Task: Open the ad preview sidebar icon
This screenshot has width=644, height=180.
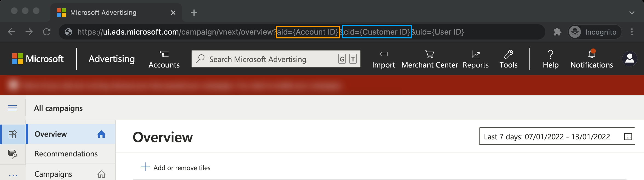Action: tap(13, 154)
